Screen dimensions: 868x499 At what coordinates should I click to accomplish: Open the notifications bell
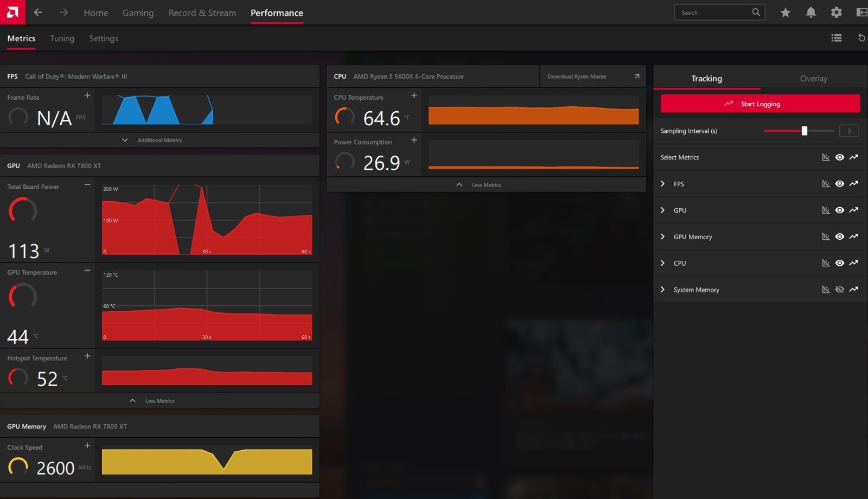[x=810, y=12]
